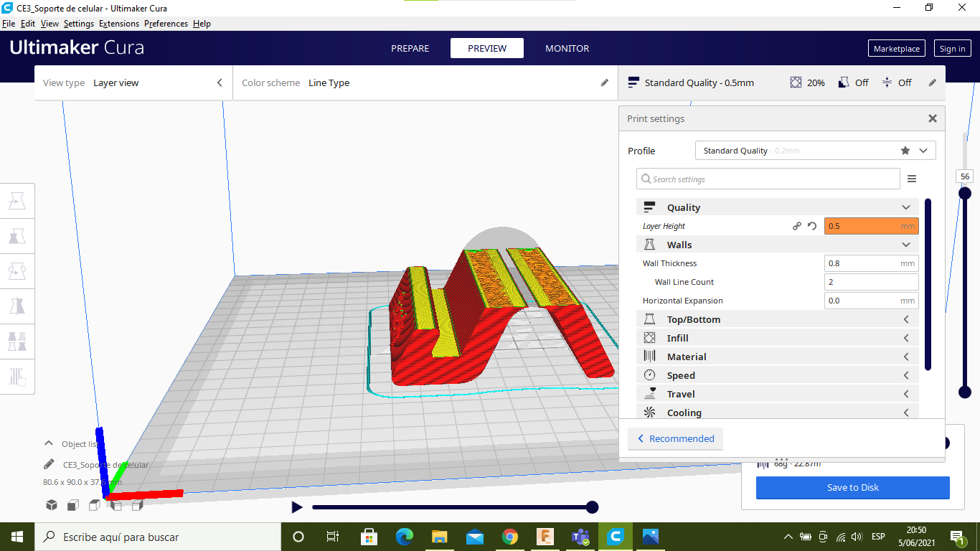Switch to the MONITOR stage tab
This screenshot has width=980, height=551.
coord(567,48)
